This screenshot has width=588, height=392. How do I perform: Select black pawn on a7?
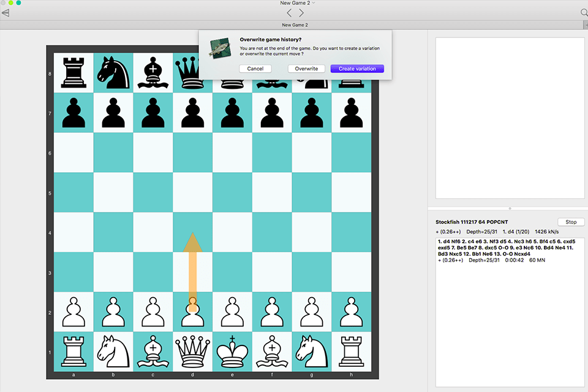73,113
